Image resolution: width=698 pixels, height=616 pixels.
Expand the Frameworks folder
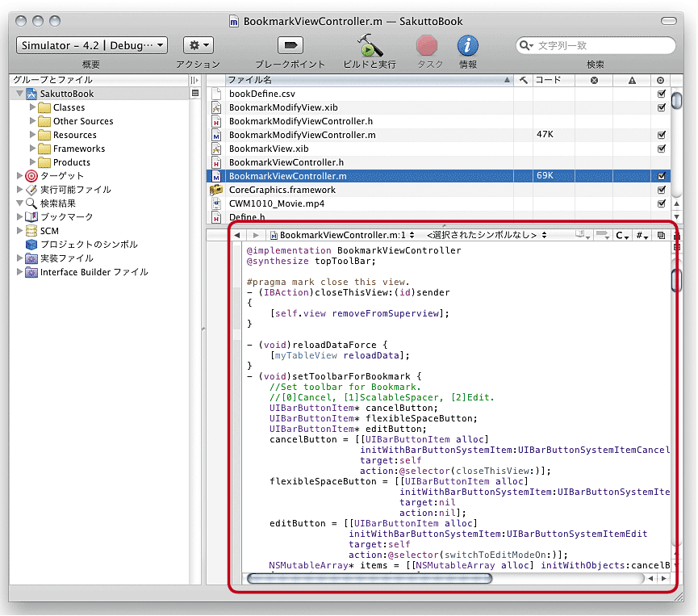coord(32,149)
